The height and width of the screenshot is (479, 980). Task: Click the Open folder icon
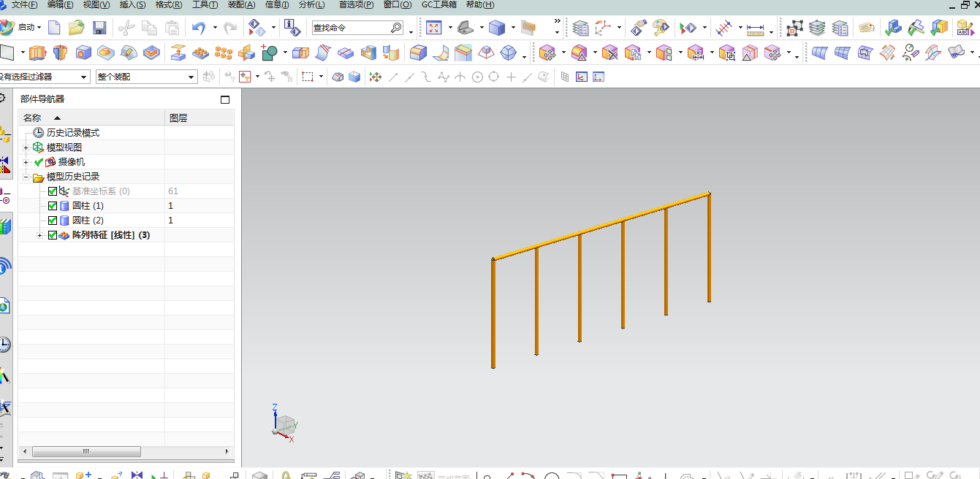click(76, 28)
